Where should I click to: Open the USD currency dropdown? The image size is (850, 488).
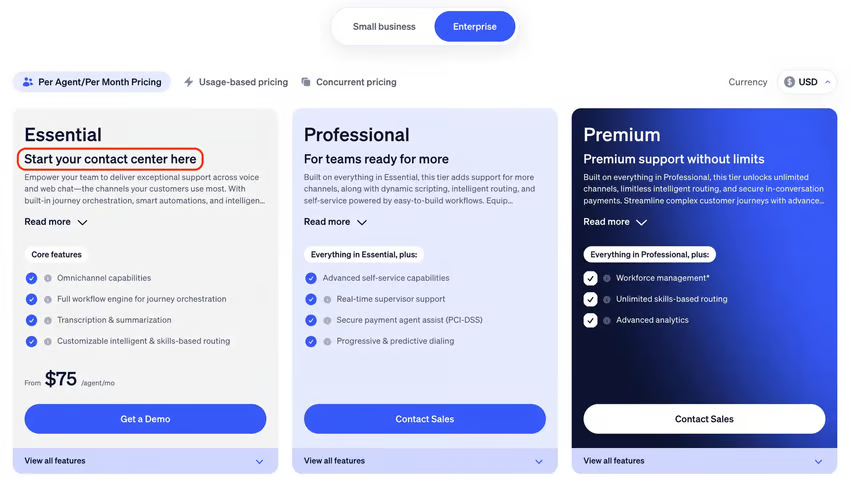807,82
